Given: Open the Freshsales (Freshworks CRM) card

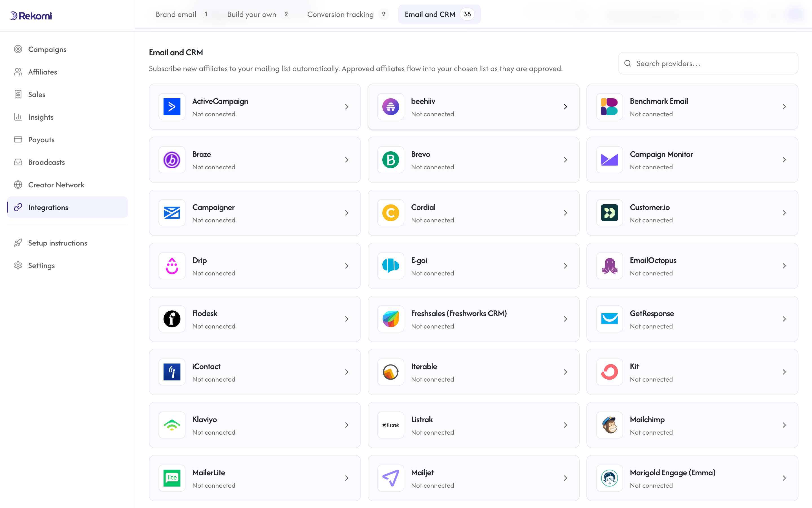Looking at the screenshot, I should [473, 319].
